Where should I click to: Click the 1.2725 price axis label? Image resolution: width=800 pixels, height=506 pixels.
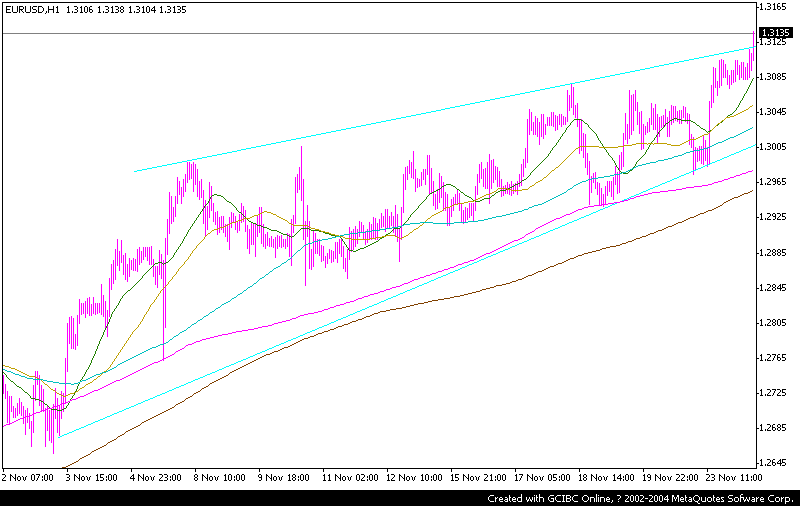point(774,393)
